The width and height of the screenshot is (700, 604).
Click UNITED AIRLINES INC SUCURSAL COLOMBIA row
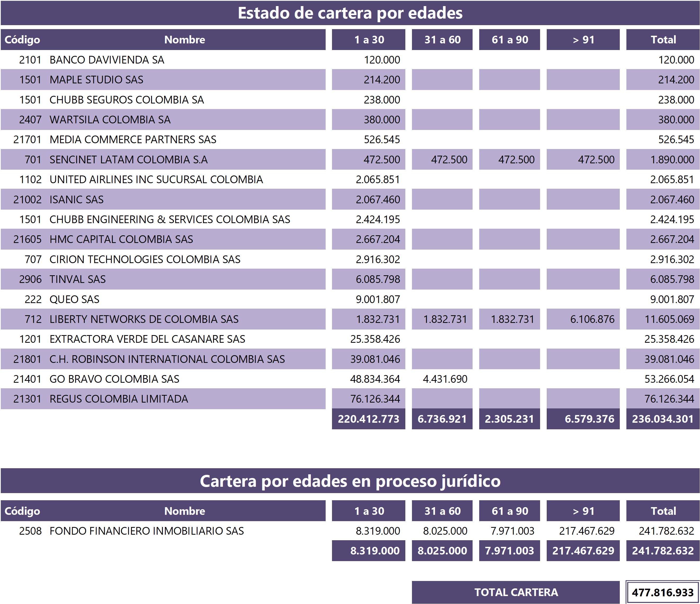pos(156,179)
